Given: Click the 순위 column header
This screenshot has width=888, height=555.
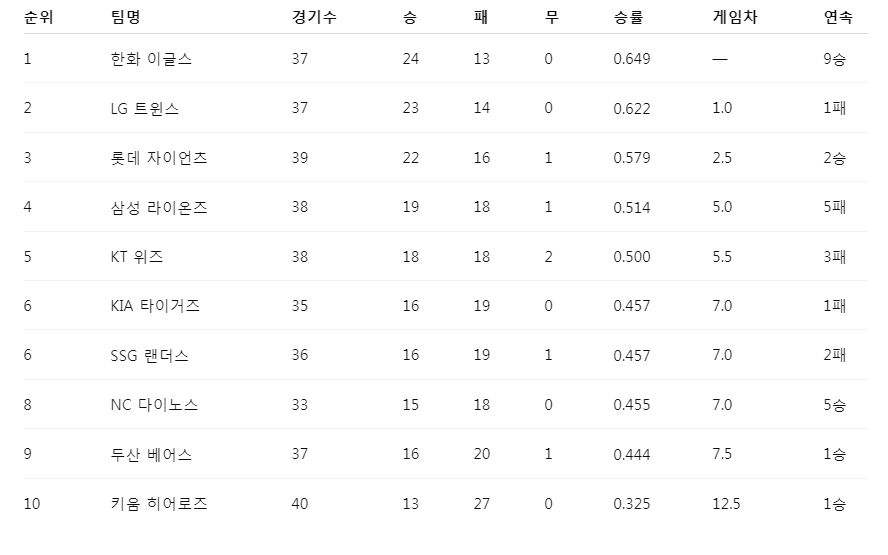Looking at the screenshot, I should (x=39, y=17).
